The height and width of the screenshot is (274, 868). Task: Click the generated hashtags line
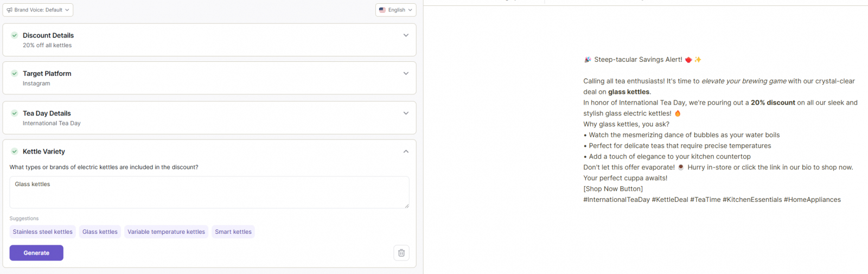click(x=712, y=200)
